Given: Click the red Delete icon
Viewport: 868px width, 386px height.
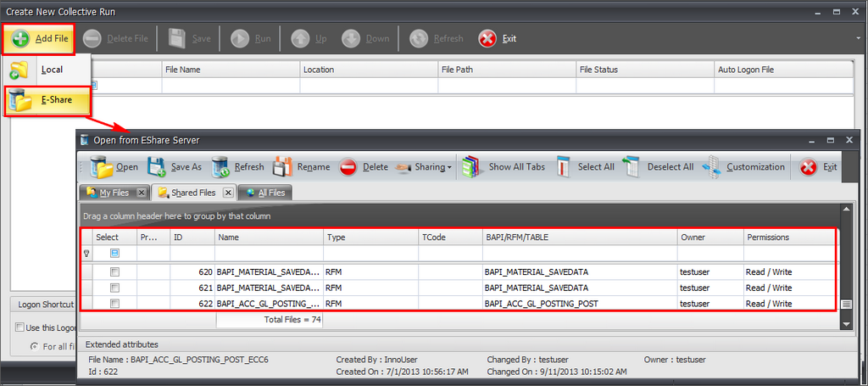Looking at the screenshot, I should point(348,167).
